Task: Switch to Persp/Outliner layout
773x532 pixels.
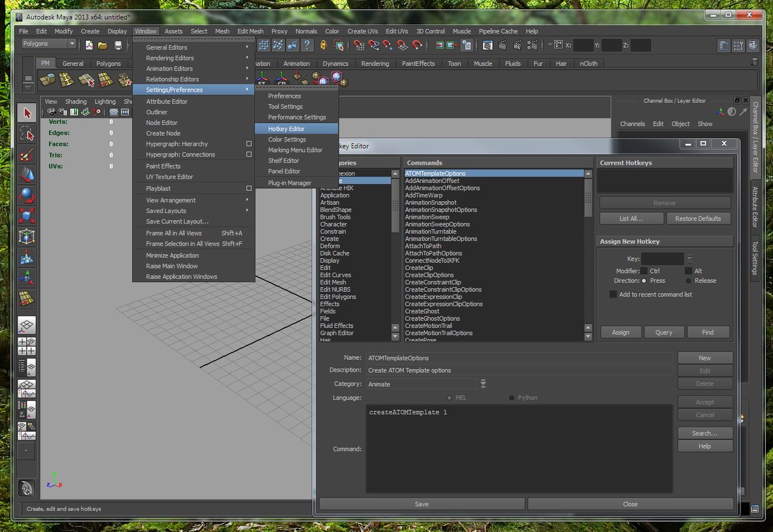Action: point(27,367)
